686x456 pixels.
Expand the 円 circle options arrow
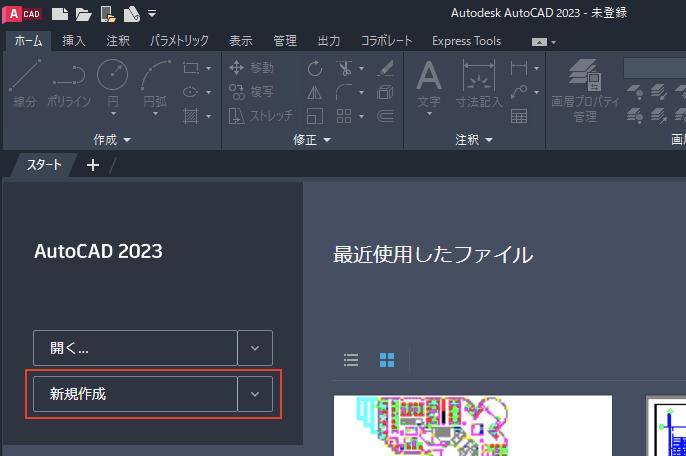point(113,114)
